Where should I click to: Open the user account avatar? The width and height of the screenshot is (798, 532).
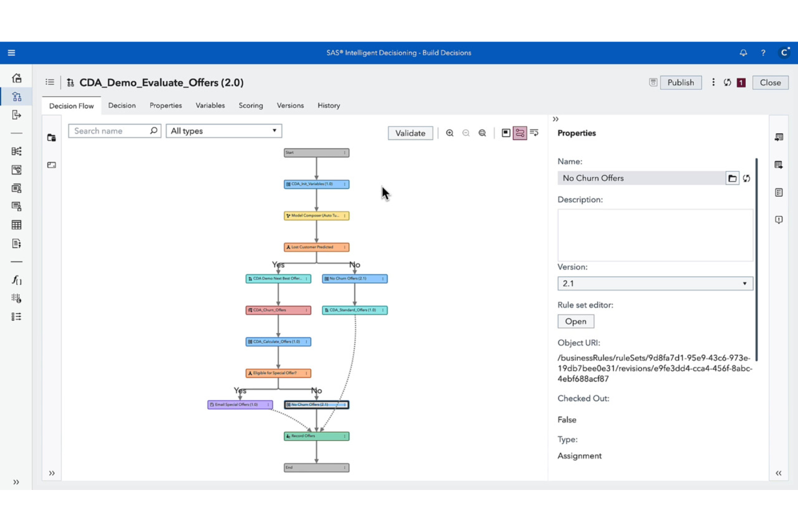785,52
